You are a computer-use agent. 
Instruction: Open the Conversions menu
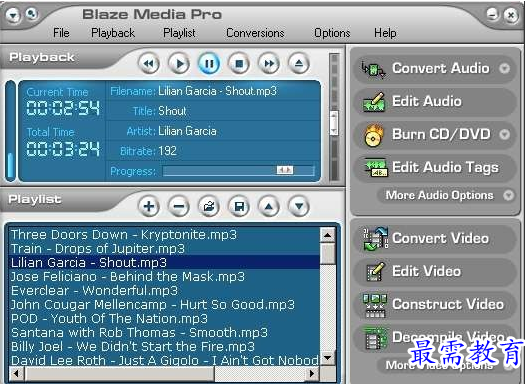coord(255,33)
